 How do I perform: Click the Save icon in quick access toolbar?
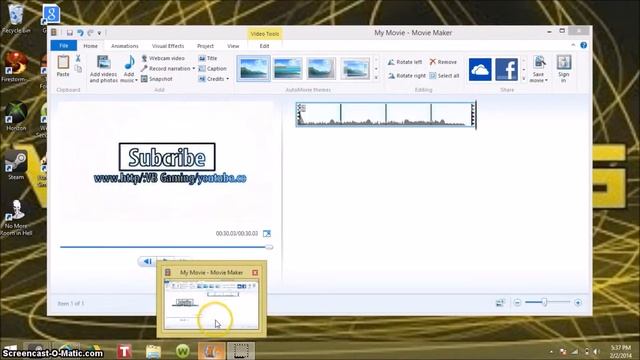point(70,33)
